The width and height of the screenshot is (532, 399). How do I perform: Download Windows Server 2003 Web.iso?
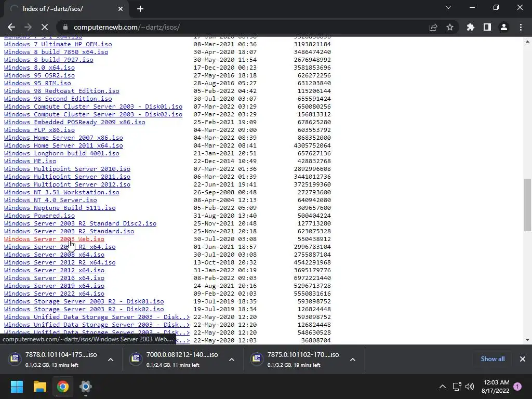(54, 239)
